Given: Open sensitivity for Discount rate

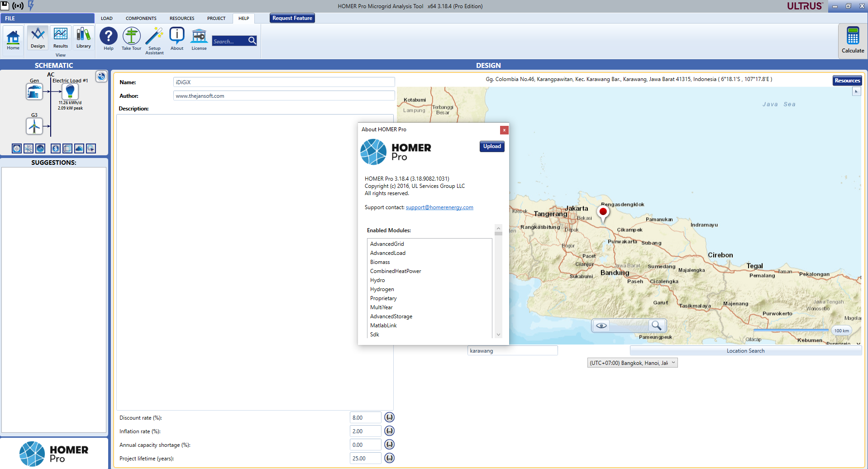Looking at the screenshot, I should [389, 417].
